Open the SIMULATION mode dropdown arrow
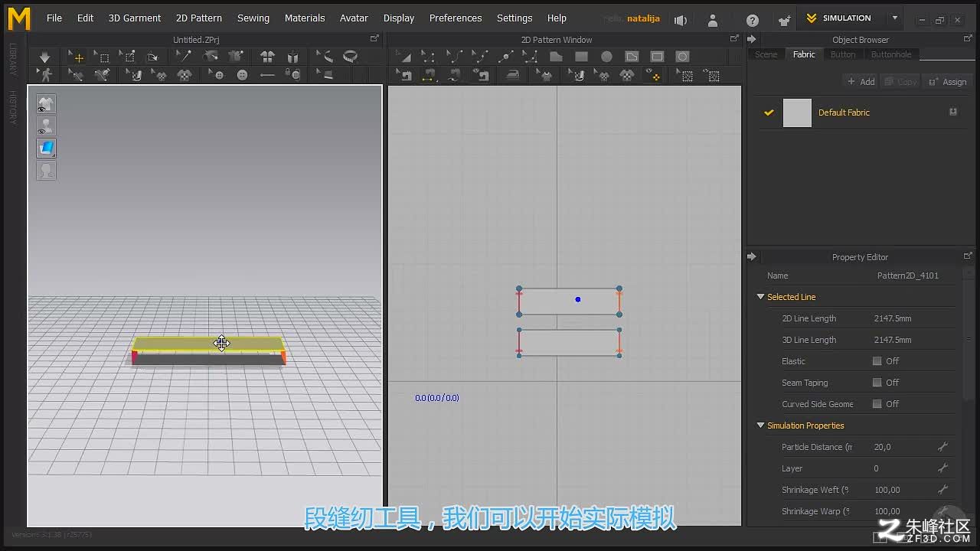The height and width of the screenshot is (551, 980). click(895, 18)
